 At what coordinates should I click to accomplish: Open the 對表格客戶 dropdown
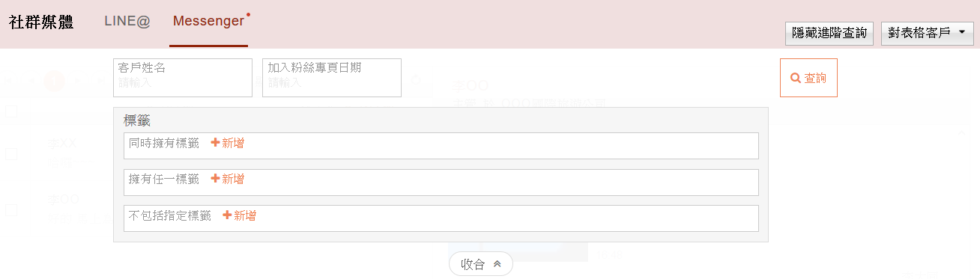point(928,33)
